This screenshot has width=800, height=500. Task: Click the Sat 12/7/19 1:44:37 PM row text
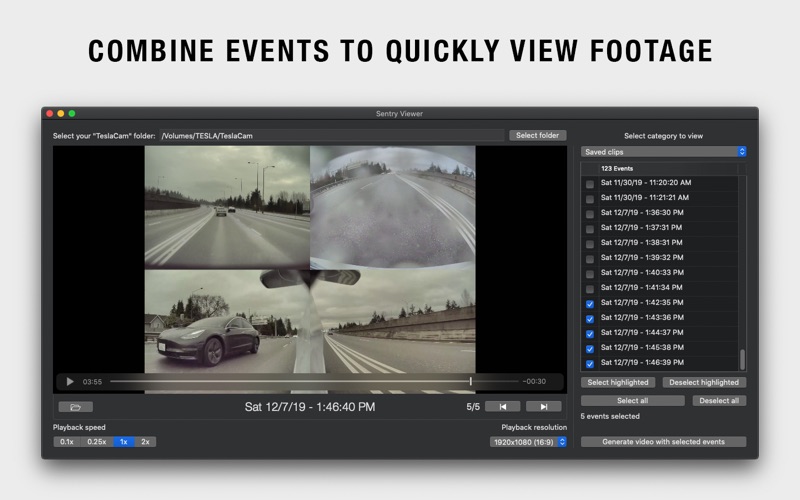point(642,332)
